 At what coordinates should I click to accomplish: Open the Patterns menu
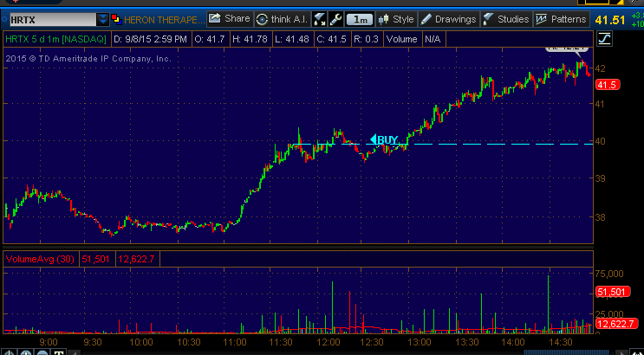[x=561, y=18]
